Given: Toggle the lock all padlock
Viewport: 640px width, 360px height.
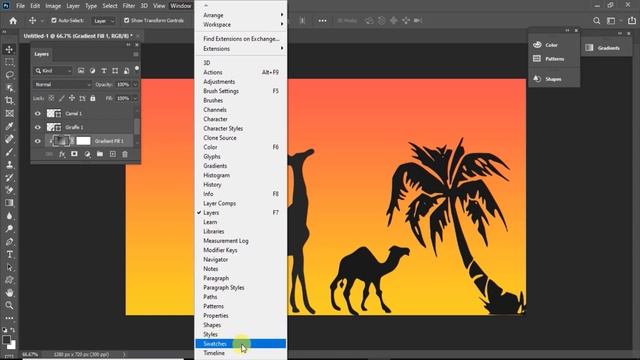Looking at the screenshot, I should pyautogui.click(x=93, y=98).
